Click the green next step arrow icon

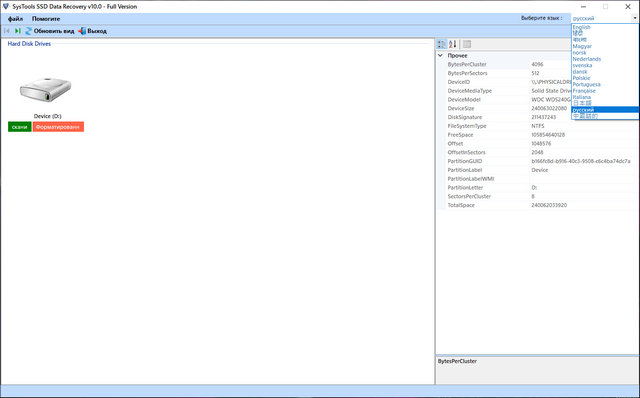18,31
